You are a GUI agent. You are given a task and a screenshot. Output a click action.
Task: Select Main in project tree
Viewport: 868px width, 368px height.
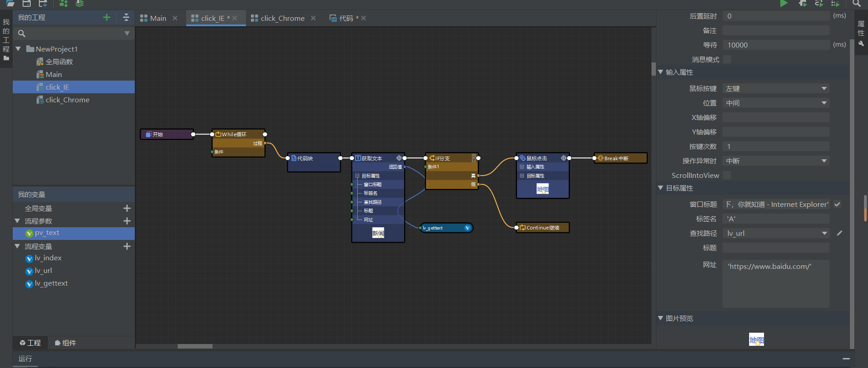[x=53, y=74]
